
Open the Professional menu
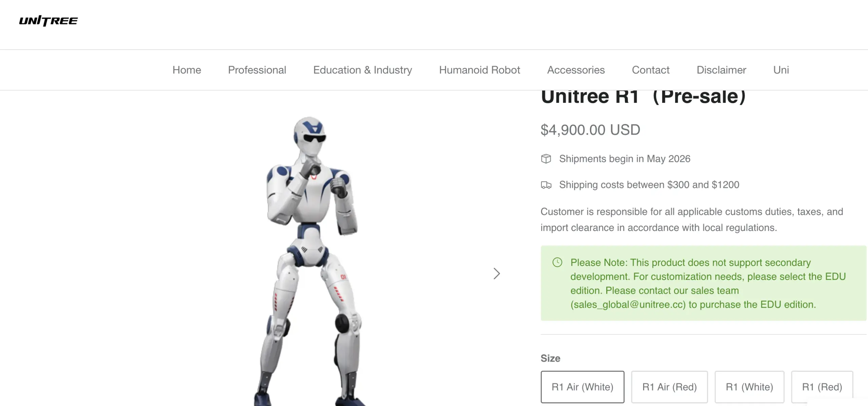click(257, 70)
